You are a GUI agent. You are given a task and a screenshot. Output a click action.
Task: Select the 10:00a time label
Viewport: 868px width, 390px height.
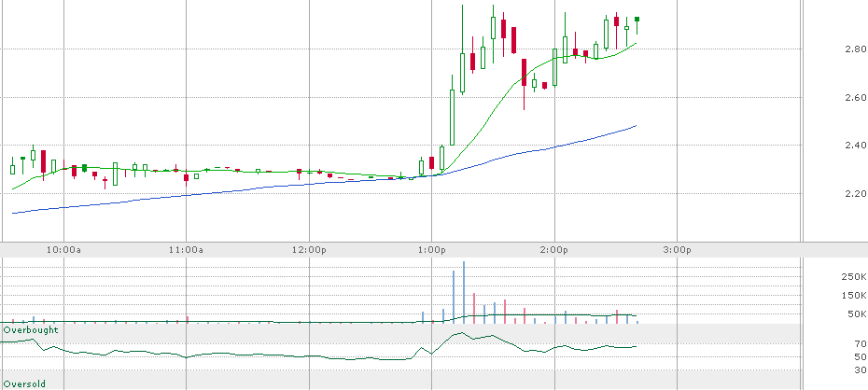[x=63, y=249]
